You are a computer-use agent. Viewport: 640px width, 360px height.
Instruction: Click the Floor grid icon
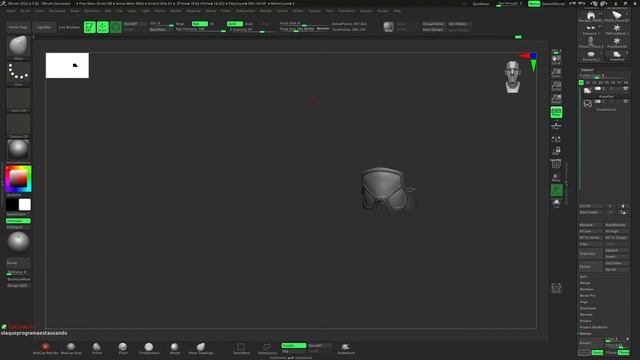coord(556,125)
